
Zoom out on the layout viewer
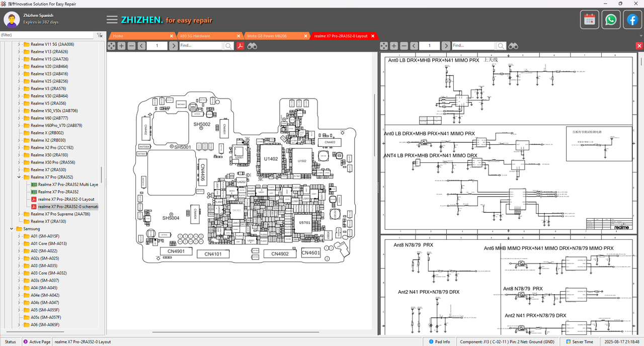tap(131, 46)
